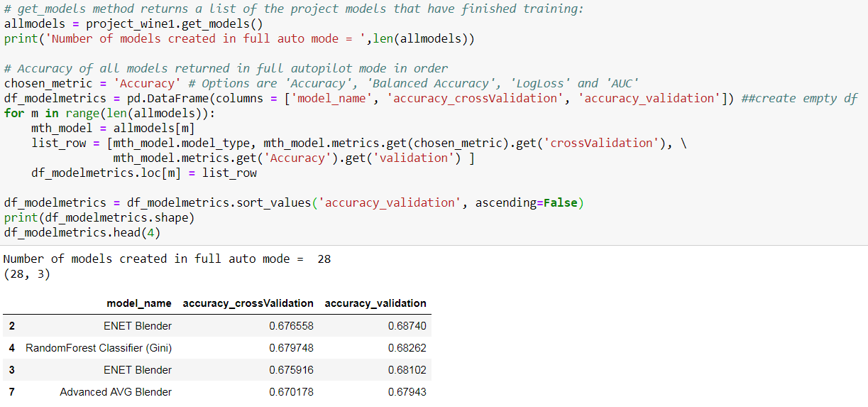Click the chosen_metric = 'Accuracy' assignment
868x407 pixels.
click(94, 83)
